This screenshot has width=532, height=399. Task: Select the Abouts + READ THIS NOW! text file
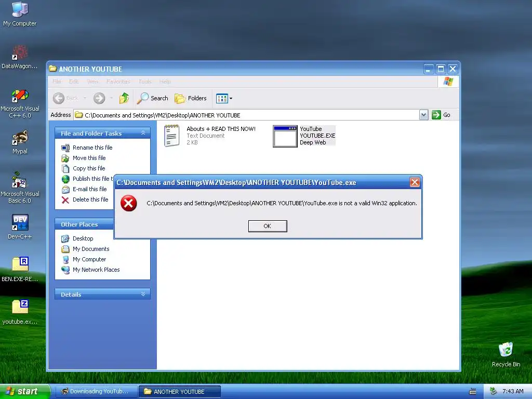[210, 136]
